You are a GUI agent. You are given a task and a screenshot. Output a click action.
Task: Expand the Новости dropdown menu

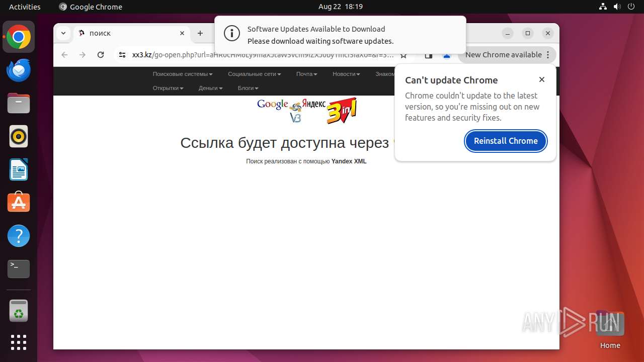coord(346,74)
